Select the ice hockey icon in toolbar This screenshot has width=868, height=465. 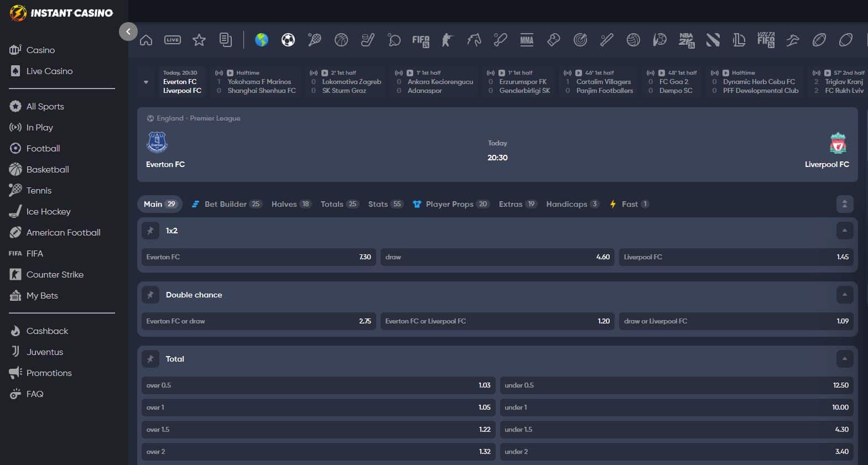tap(368, 40)
